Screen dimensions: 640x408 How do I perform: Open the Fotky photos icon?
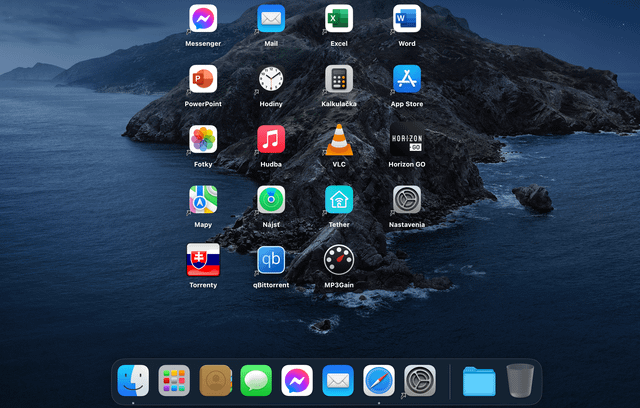(x=203, y=139)
